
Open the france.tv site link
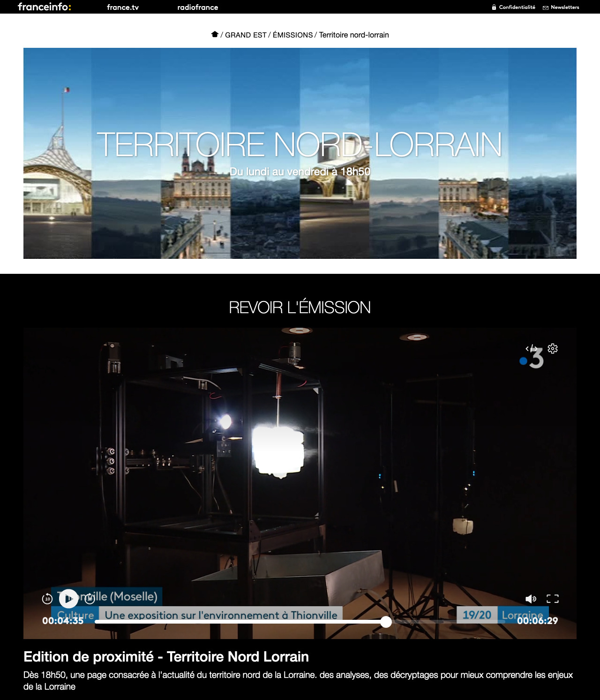coord(123,7)
